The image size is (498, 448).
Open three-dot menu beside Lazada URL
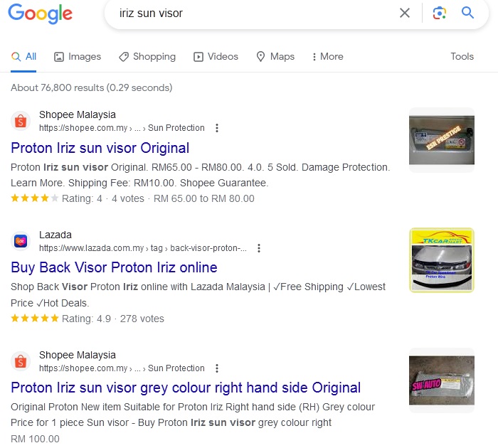259,248
